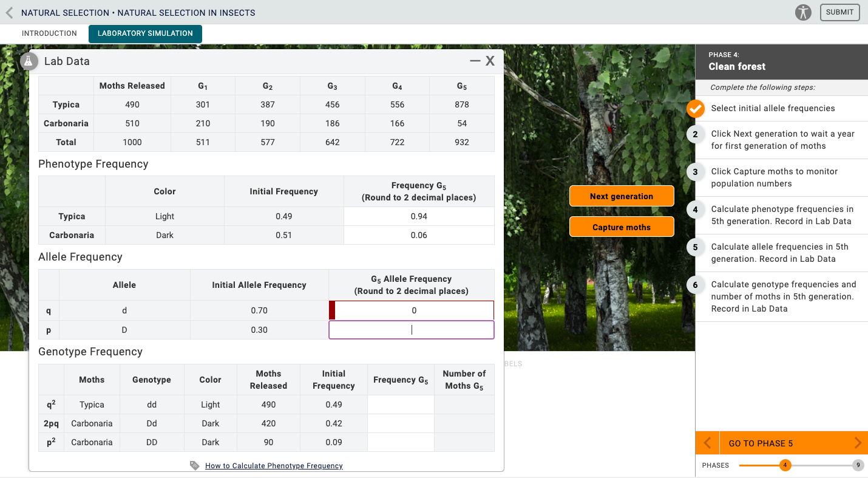Minimize the Lab Data panel
This screenshot has width=868, height=478.
(475, 61)
